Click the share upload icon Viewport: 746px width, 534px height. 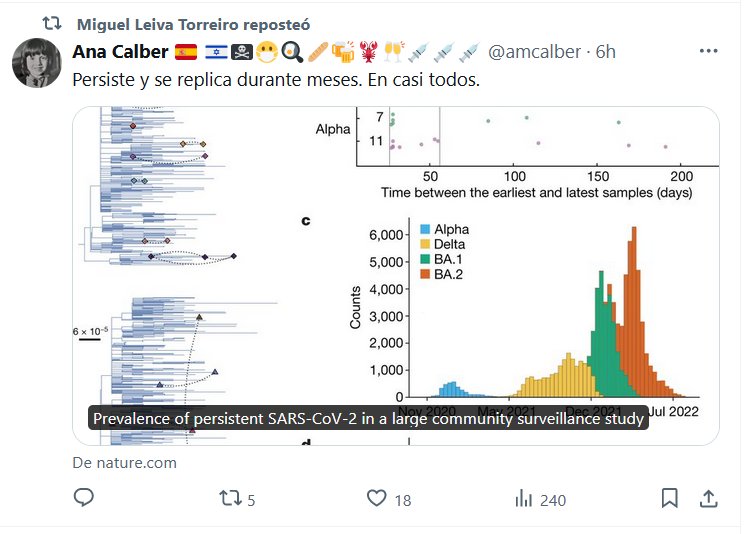(x=707, y=498)
